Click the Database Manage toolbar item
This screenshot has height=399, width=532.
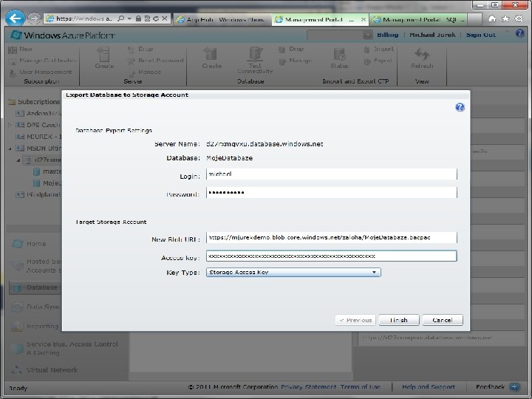click(x=295, y=61)
